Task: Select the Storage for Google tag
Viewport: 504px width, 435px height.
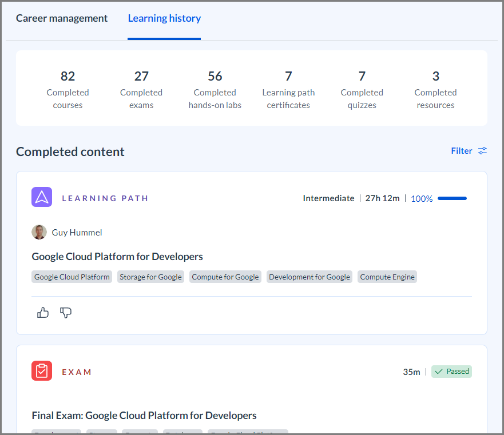Action: (150, 277)
